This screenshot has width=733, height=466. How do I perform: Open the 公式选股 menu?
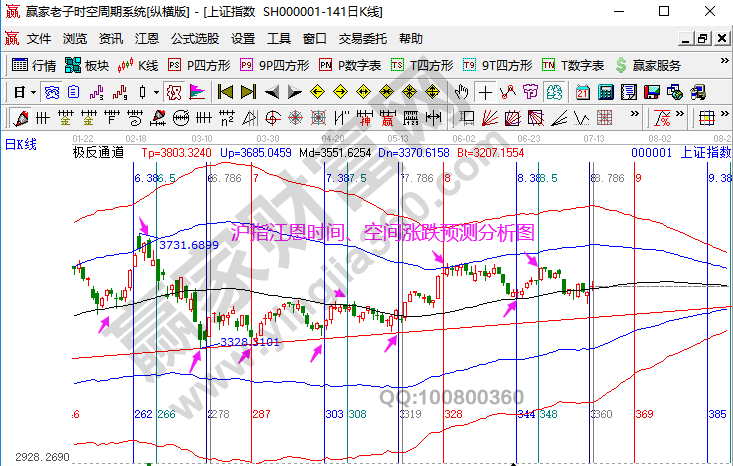click(195, 39)
